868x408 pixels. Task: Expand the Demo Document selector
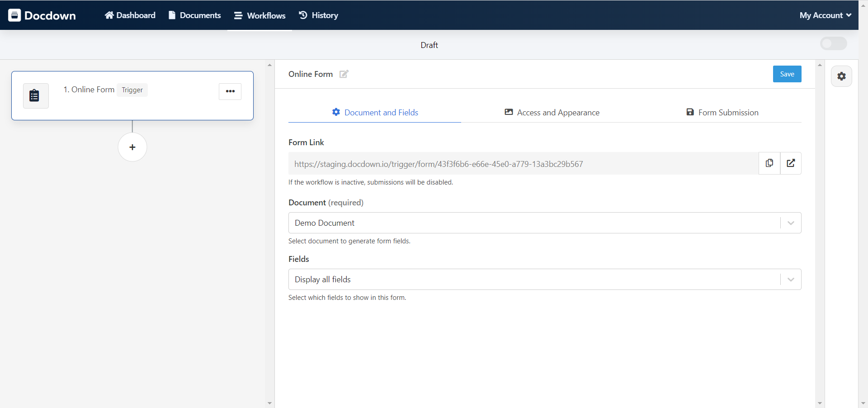click(790, 223)
